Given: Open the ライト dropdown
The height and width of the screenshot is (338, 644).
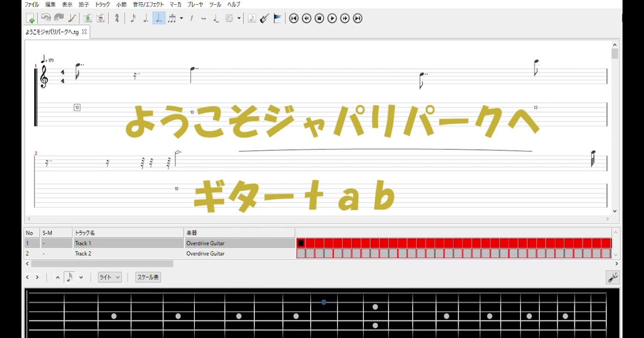Looking at the screenshot, I should [x=109, y=277].
